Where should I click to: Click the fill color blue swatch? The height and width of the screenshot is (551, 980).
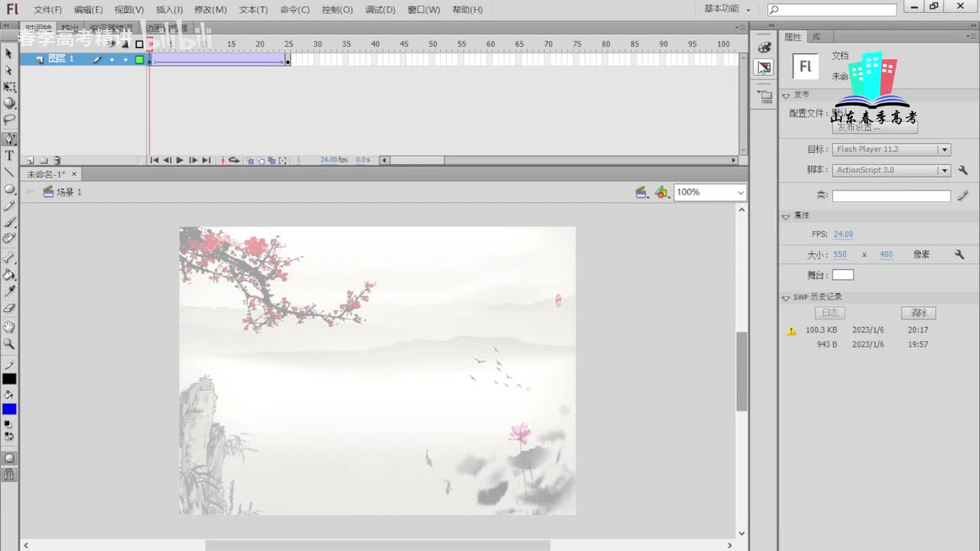tap(9, 409)
